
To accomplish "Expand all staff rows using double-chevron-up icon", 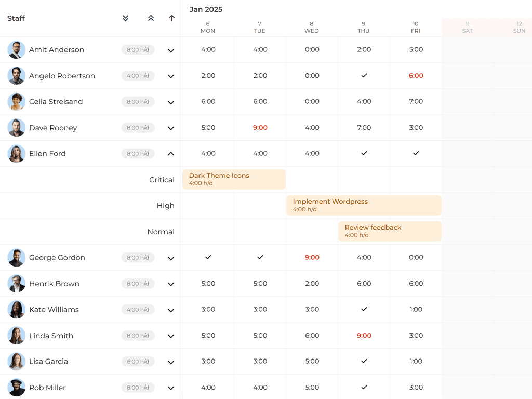I will (x=151, y=18).
